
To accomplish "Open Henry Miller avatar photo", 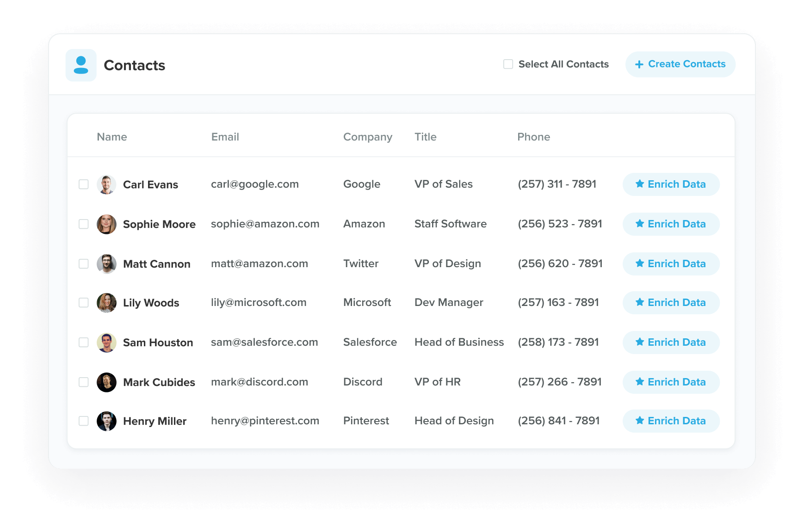I will [106, 421].
